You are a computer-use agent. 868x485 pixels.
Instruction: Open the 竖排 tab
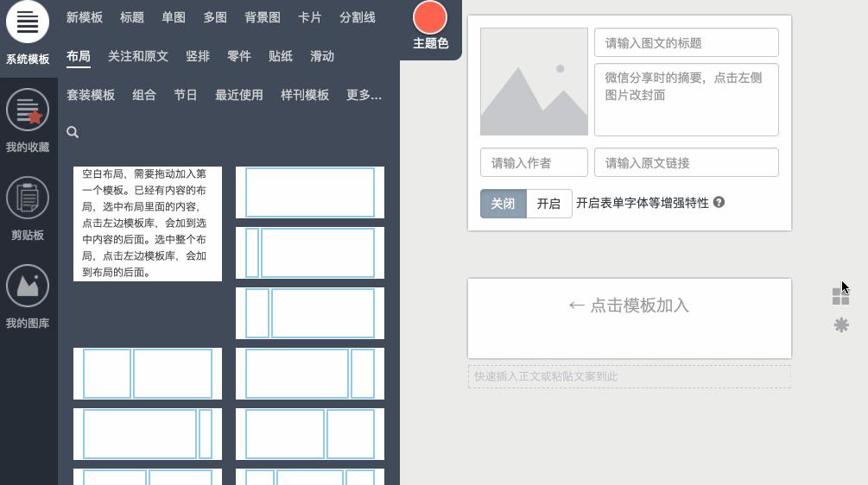tap(198, 56)
